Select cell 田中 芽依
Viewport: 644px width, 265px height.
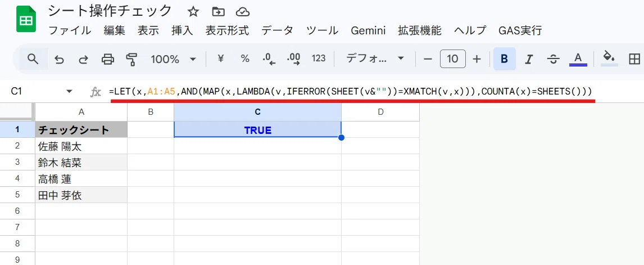tap(81, 195)
